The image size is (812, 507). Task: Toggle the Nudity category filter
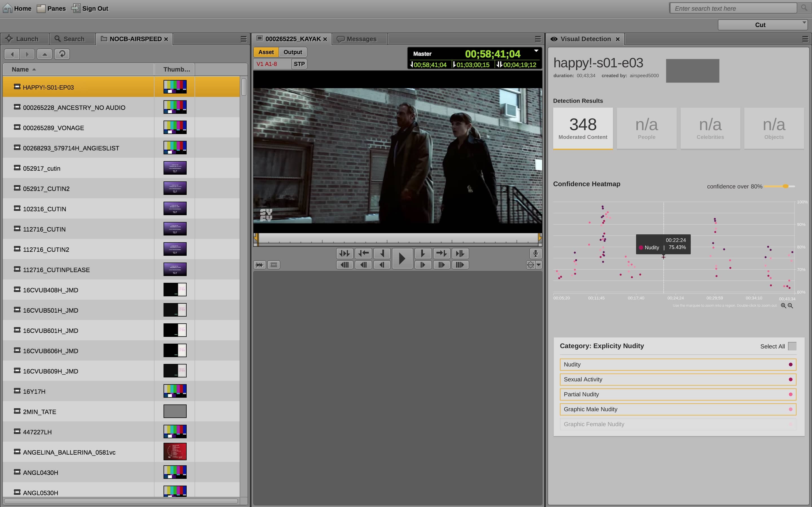click(x=678, y=364)
